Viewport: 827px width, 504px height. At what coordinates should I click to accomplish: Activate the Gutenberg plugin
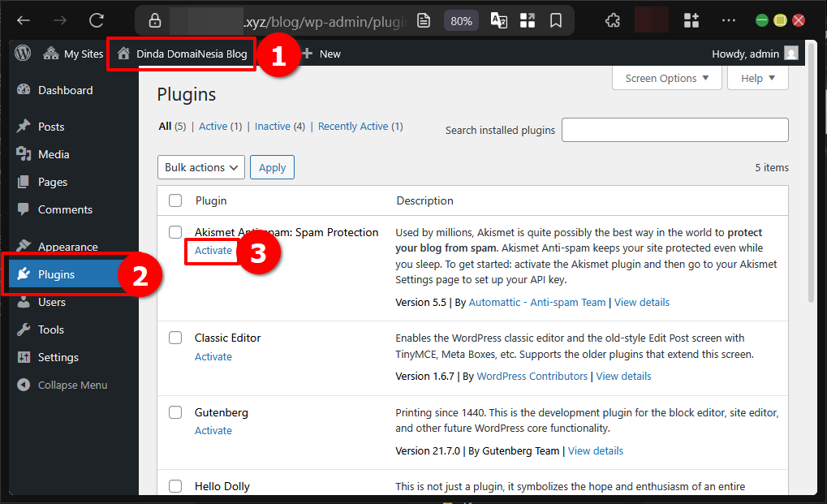213,431
